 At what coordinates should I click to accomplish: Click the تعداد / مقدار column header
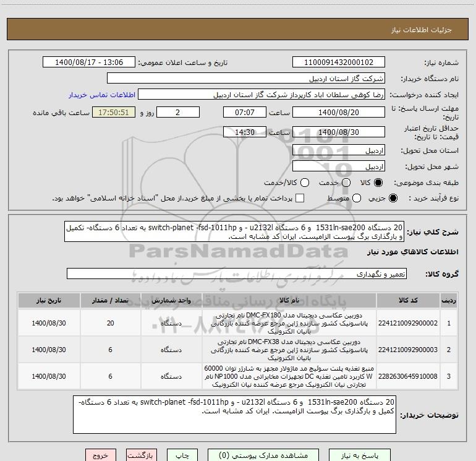click(x=110, y=300)
